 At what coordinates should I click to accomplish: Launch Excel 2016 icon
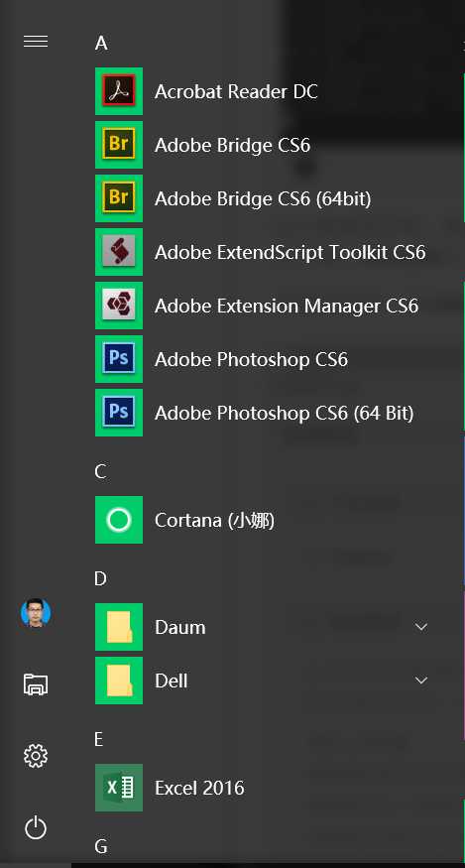(118, 788)
